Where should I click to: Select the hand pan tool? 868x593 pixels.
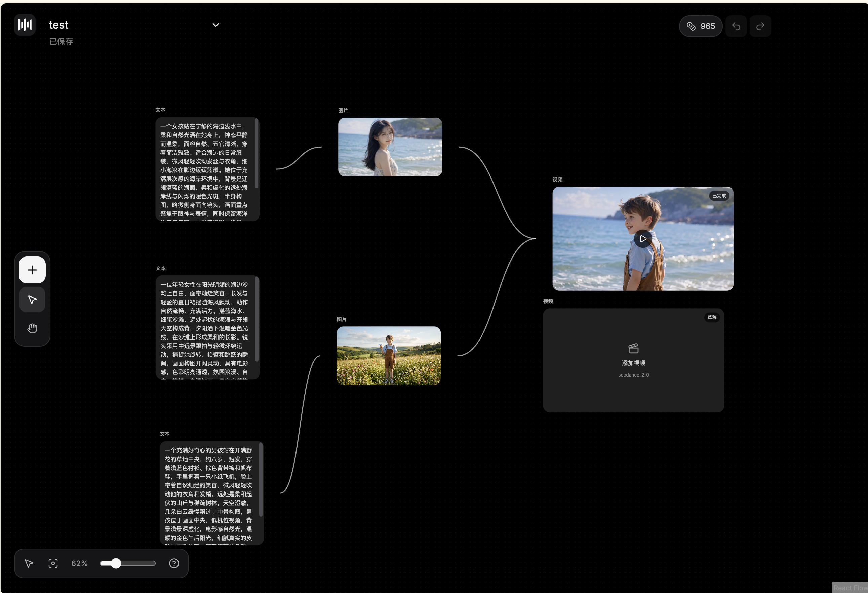[x=32, y=329]
